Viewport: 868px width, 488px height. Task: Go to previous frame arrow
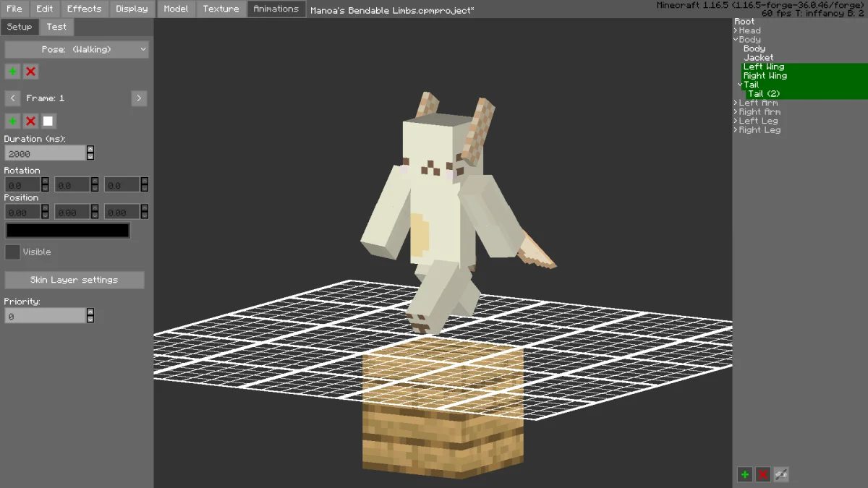[x=12, y=98]
